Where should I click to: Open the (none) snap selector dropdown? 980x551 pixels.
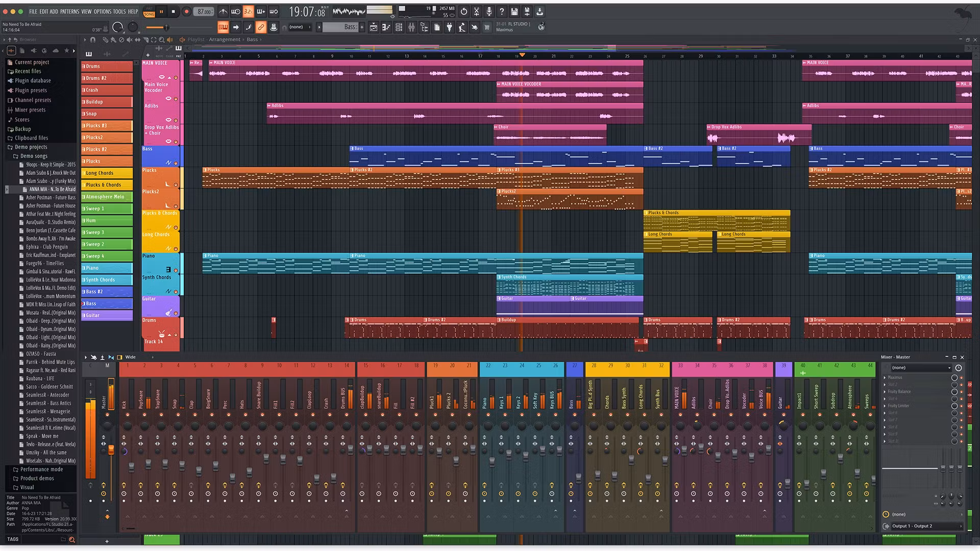pyautogui.click(x=300, y=27)
